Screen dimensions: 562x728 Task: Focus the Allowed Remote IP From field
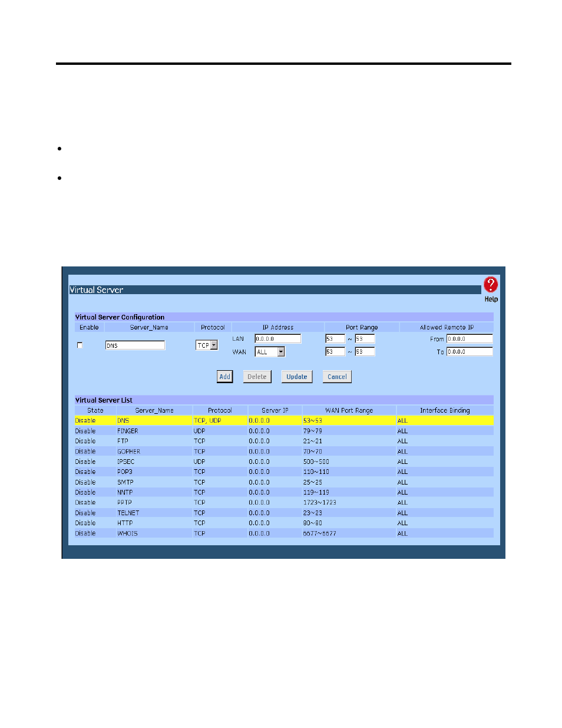470,339
